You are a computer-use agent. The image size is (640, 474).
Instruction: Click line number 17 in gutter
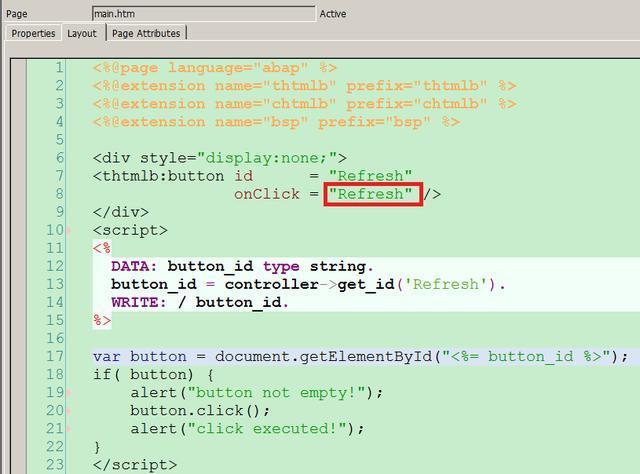[55, 356]
